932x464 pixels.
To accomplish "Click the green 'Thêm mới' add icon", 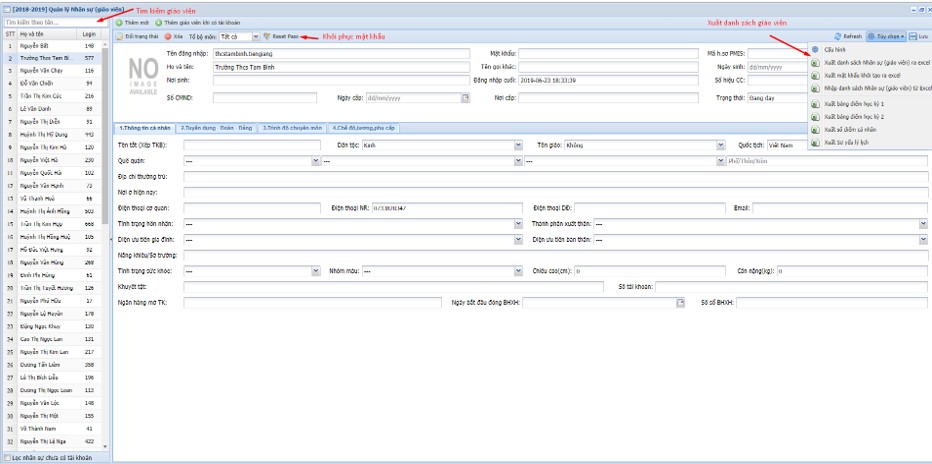I will click(x=120, y=21).
